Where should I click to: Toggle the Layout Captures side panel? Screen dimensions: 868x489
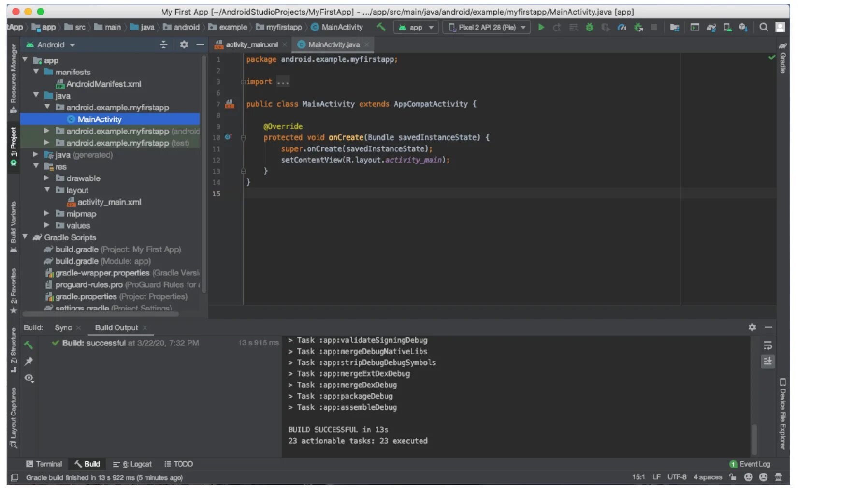pyautogui.click(x=14, y=417)
